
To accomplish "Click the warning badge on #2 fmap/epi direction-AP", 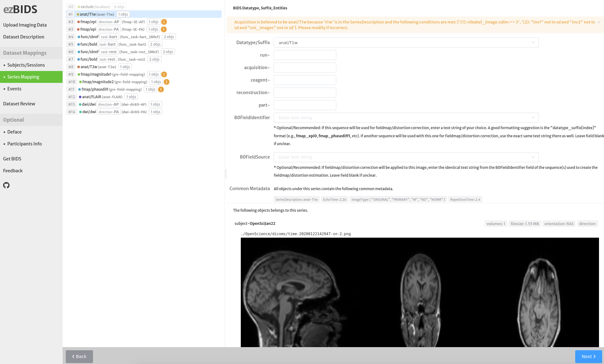I will (x=164, y=22).
